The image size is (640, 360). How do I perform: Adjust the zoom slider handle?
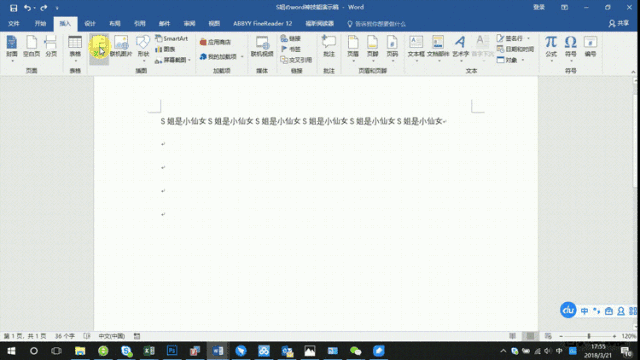tap(589, 336)
